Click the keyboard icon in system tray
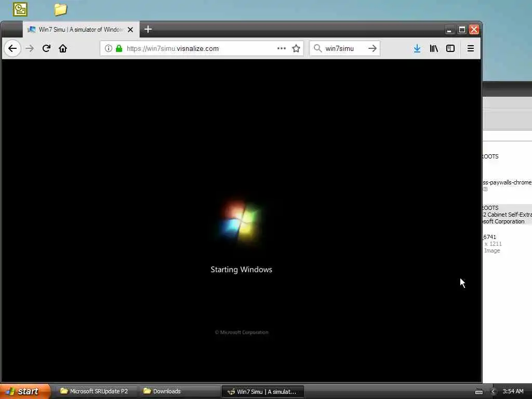 click(x=478, y=392)
